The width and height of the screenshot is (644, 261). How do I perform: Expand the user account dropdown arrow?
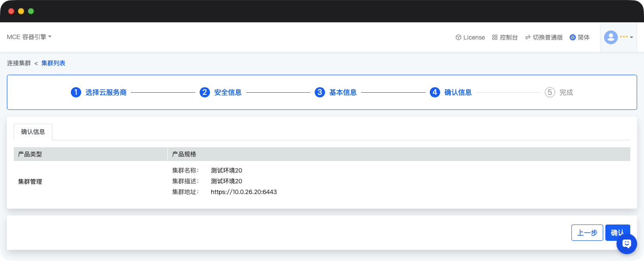tap(632, 37)
